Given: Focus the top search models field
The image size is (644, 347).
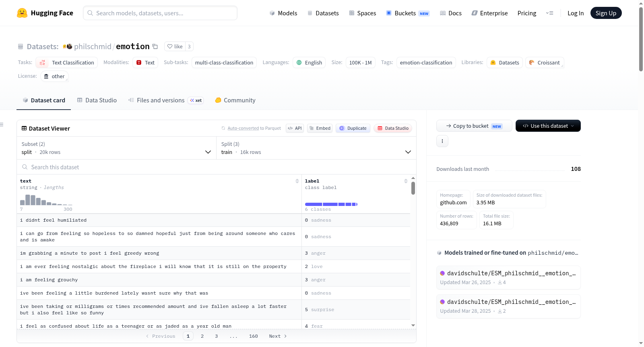Looking at the screenshot, I should click(160, 13).
